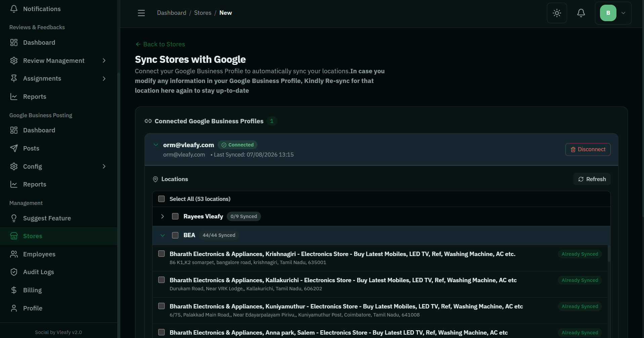Click the Last Synced timestamp text
Image resolution: width=644 pixels, height=338 pixels.
[254, 155]
